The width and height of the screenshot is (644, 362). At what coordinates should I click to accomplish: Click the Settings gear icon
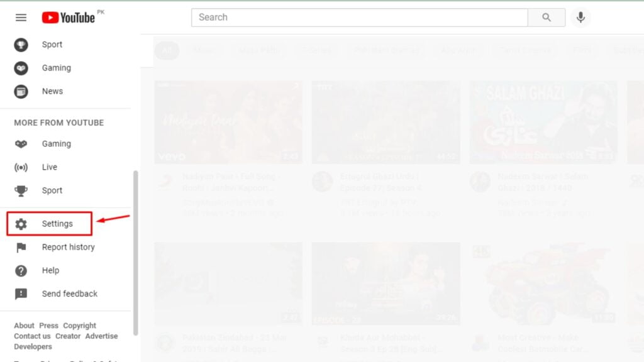(x=21, y=224)
